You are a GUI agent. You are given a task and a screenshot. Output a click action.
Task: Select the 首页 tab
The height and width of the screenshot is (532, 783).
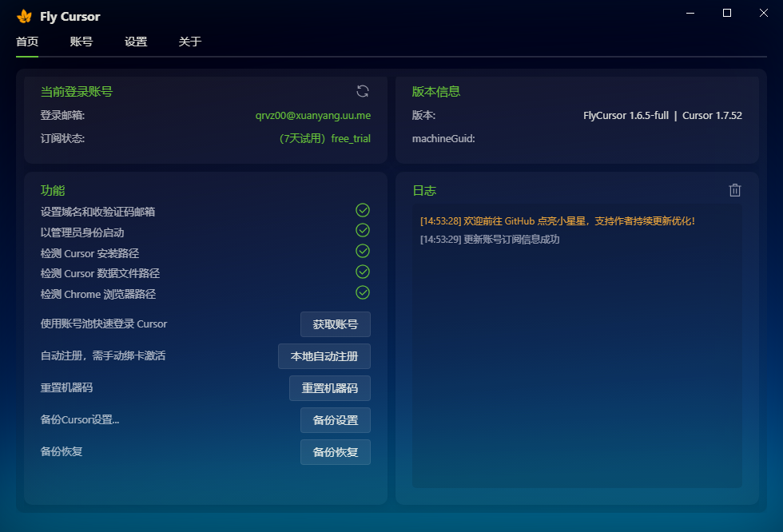click(x=26, y=42)
